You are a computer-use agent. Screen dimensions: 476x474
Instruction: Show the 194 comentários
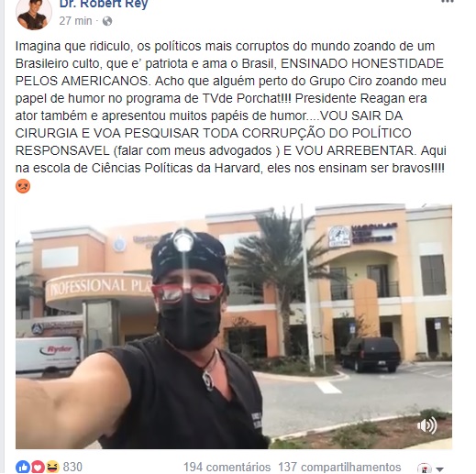227,468
